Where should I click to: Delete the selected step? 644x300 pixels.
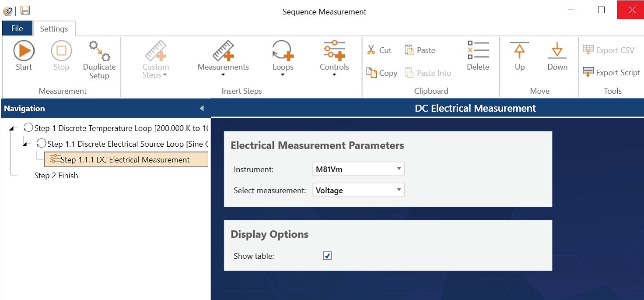[x=478, y=56]
